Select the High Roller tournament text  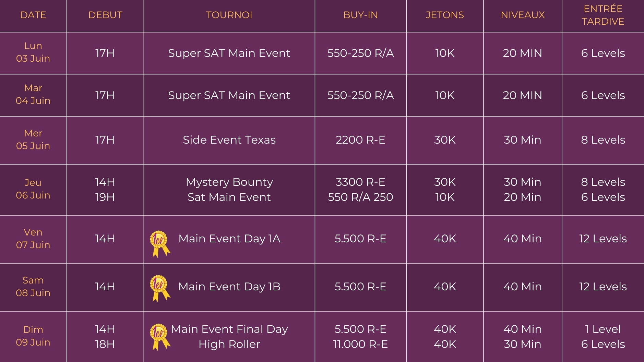tap(229, 344)
